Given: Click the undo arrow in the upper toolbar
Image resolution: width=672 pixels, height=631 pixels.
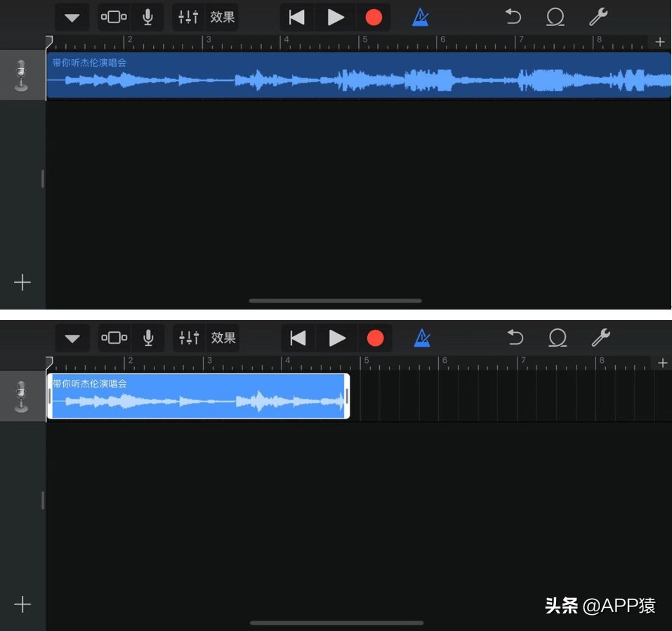Looking at the screenshot, I should 513,18.
